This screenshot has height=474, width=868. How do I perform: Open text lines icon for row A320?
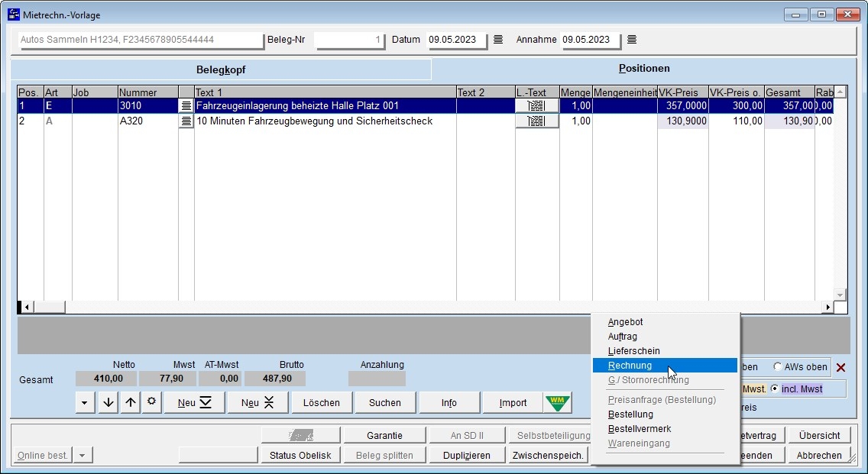pos(186,121)
